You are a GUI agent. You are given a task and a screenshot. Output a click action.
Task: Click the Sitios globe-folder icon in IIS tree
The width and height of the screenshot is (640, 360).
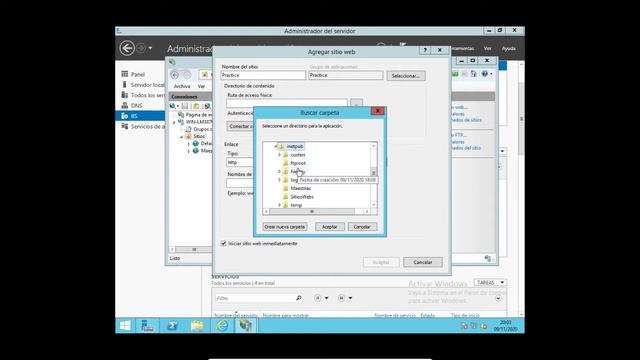coord(188,136)
